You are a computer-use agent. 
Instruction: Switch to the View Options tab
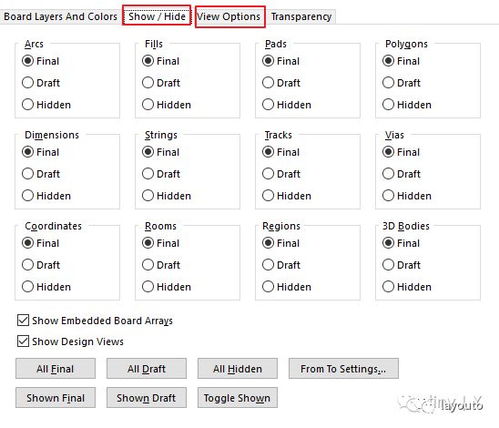[230, 16]
